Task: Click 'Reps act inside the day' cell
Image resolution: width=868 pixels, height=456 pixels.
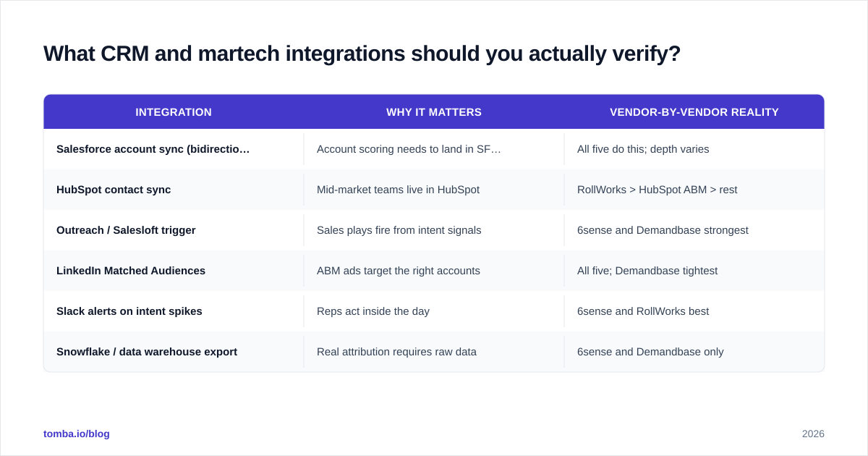Action: [x=434, y=311]
